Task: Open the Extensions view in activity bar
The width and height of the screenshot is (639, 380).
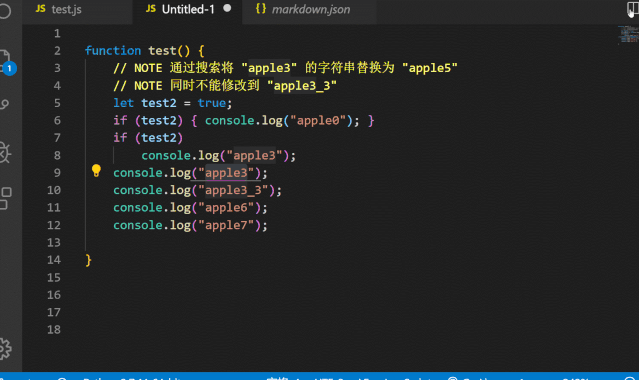Action: point(6,198)
